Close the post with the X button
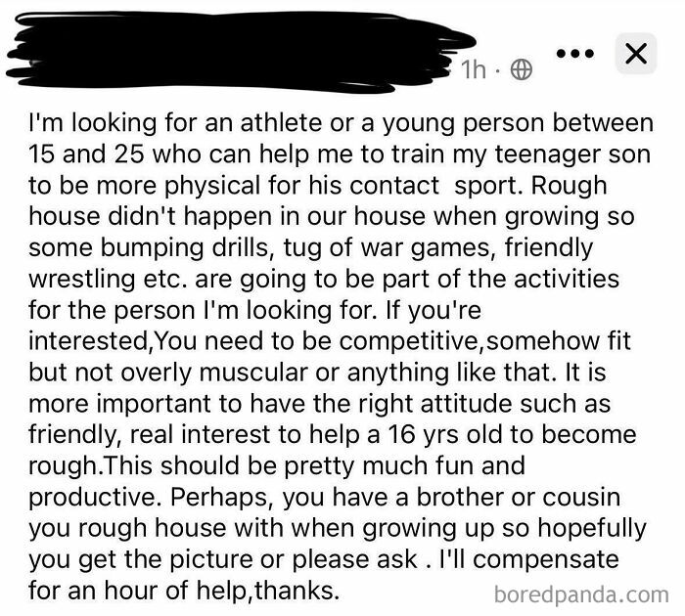Image resolution: width=685 pixels, height=616 pixels. 636,54
